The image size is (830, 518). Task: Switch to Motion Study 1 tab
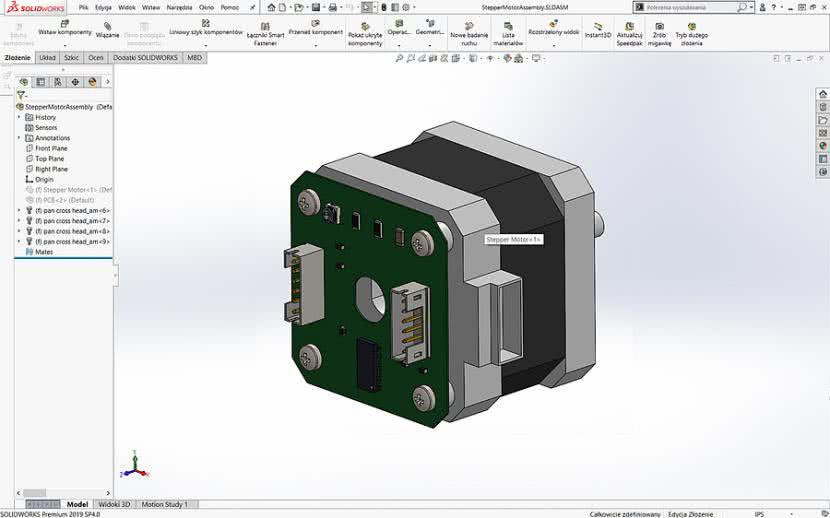point(164,504)
